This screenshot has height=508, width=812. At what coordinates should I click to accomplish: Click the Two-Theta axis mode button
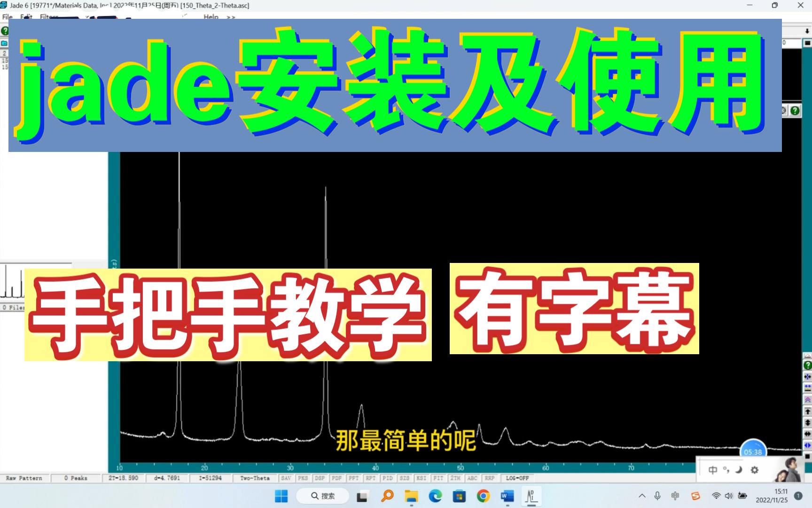click(255, 478)
